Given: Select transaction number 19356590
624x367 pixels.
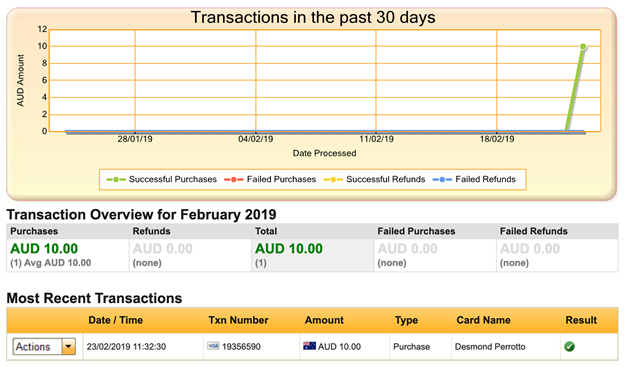Looking at the screenshot, I should [x=241, y=347].
